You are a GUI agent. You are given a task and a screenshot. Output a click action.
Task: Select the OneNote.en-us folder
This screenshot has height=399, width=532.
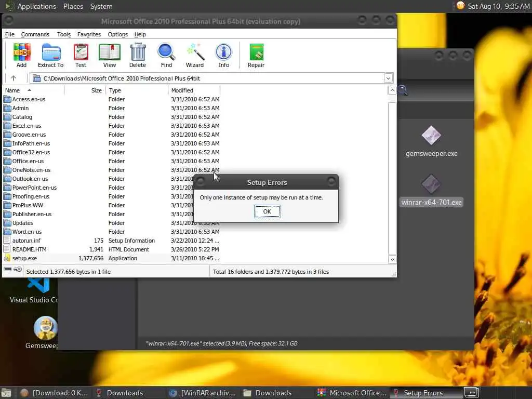(31, 170)
